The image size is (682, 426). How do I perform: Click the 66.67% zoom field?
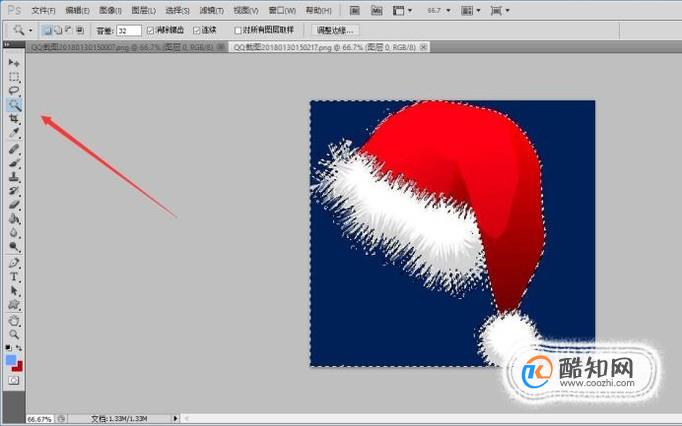tap(40, 419)
